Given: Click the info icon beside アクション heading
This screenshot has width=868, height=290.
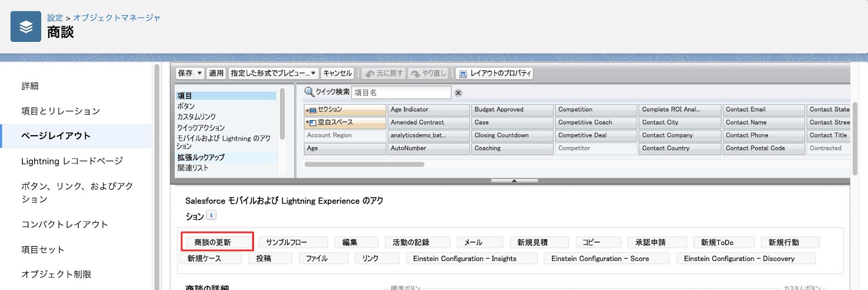Looking at the screenshot, I should (x=212, y=215).
